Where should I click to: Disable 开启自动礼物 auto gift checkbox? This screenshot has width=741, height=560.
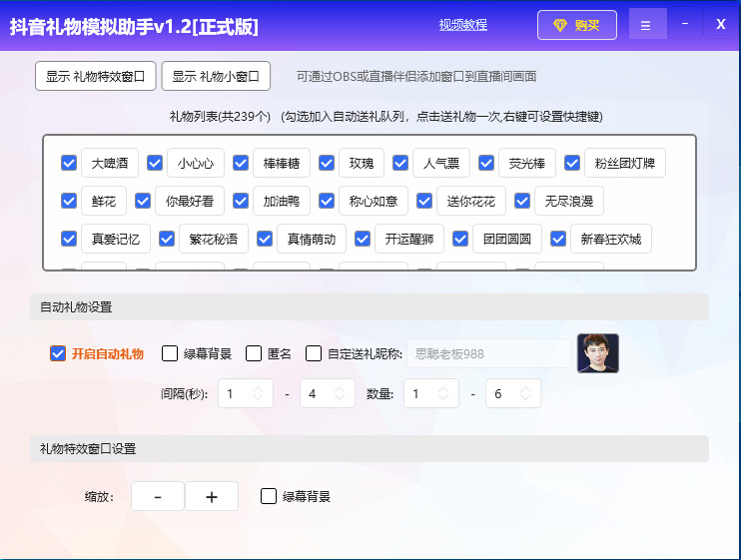[x=58, y=353]
